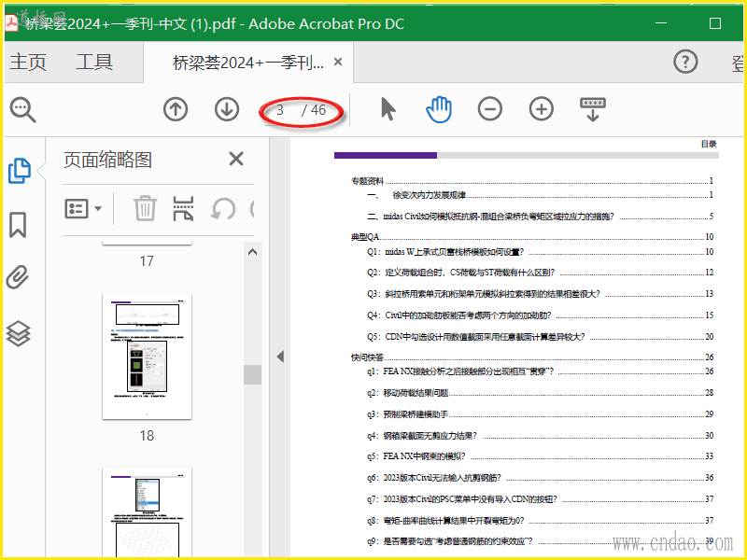Viewport: 747px width, 560px height.
Task: Click thumbnail scrollbar up arrow
Action: 252,252
